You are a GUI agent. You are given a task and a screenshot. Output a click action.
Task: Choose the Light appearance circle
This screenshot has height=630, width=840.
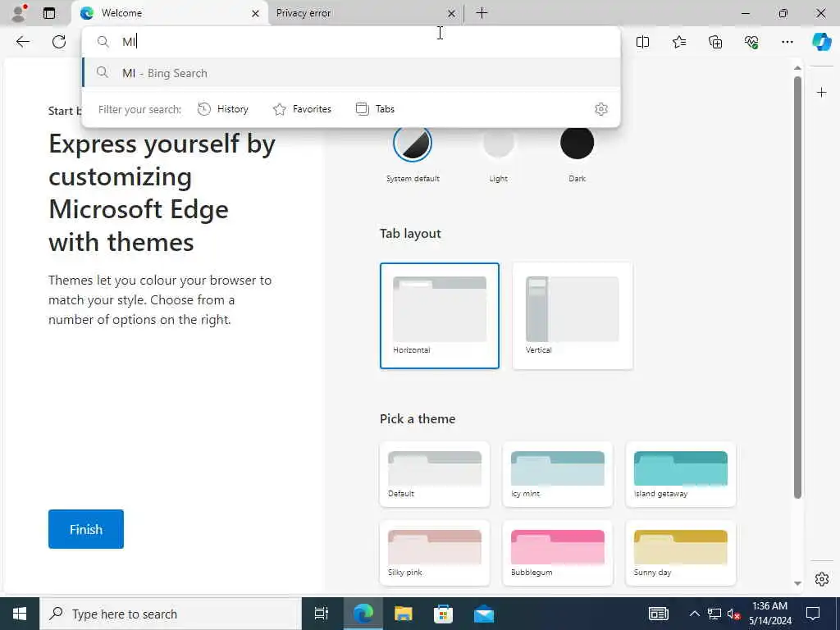tap(498, 144)
